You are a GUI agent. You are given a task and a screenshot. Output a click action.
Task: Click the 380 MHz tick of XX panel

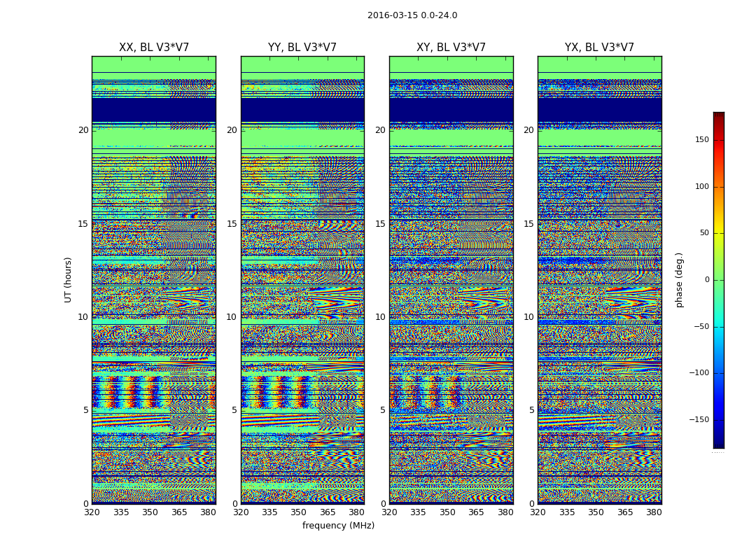point(208,512)
